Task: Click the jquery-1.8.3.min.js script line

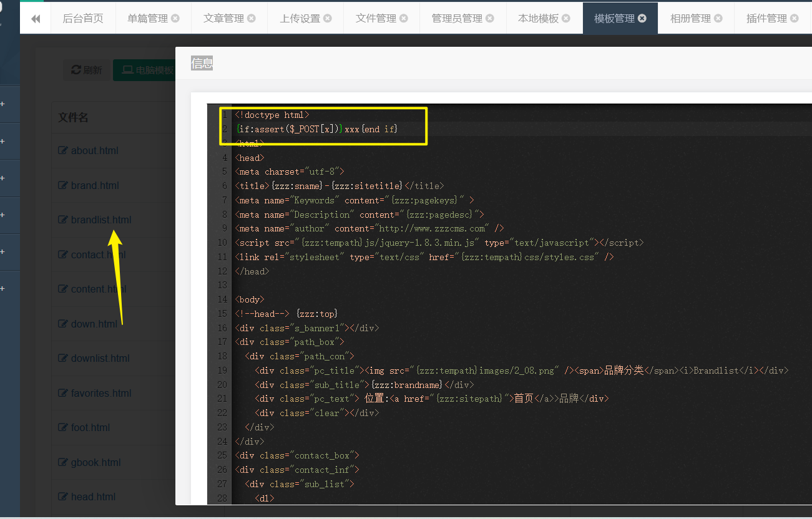Action: (439, 243)
